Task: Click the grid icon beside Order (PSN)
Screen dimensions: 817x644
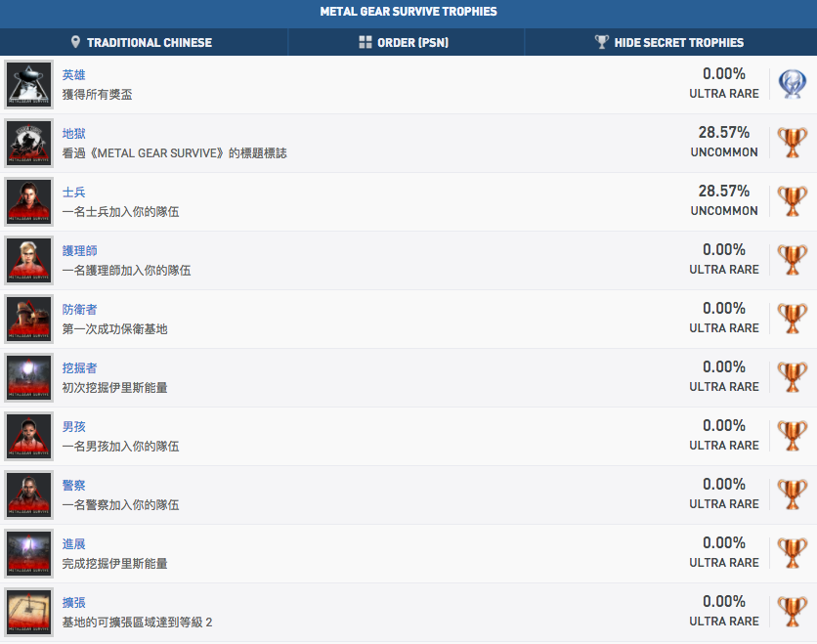Action: click(x=365, y=42)
